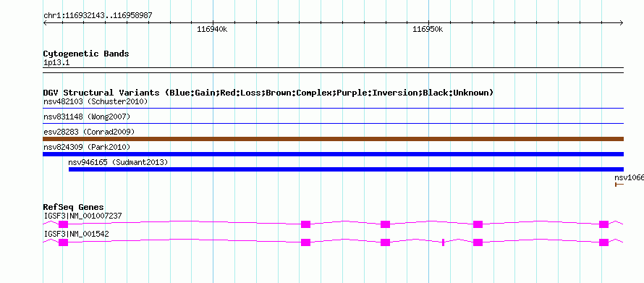Select the brown esv28283 complex variant bar
This screenshot has width=644, height=283.
[333, 139]
